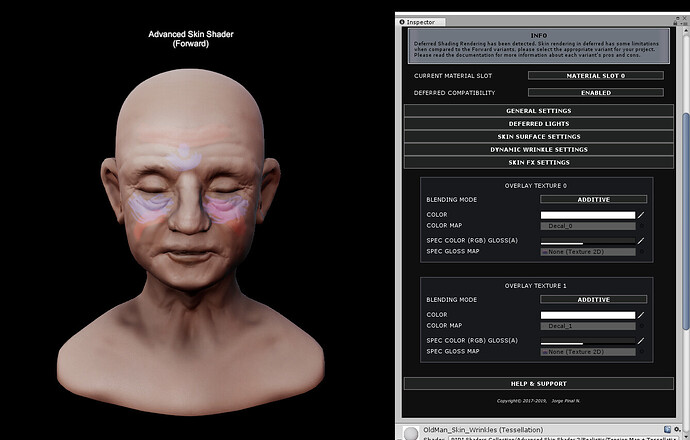Screen dimensions: 690x440
Task: Select the Decal_0 color map field
Action: click(x=588, y=226)
